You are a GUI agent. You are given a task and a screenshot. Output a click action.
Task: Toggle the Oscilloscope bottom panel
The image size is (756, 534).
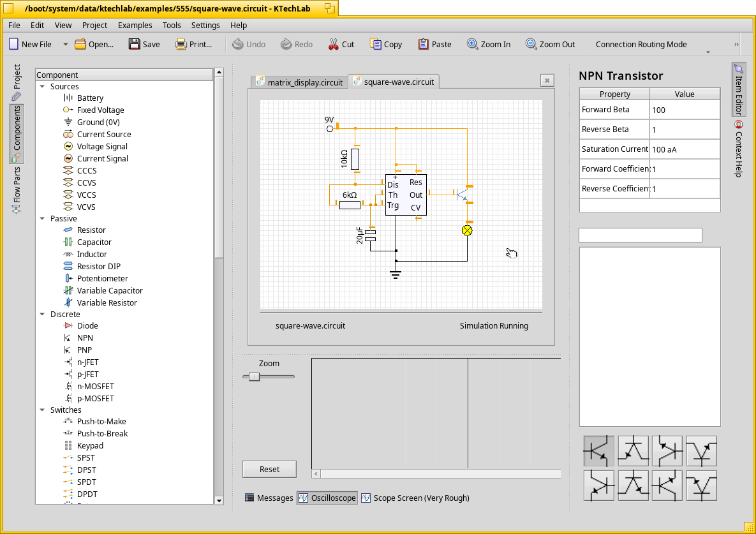pos(327,498)
